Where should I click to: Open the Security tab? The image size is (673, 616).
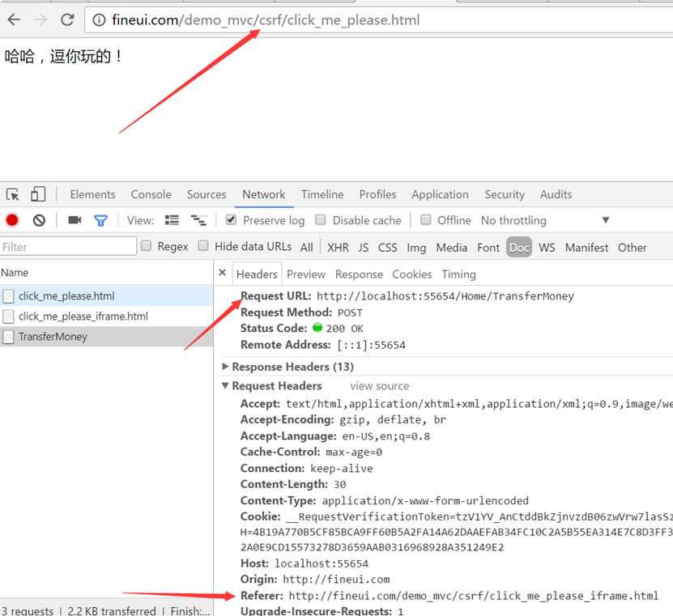(x=505, y=195)
